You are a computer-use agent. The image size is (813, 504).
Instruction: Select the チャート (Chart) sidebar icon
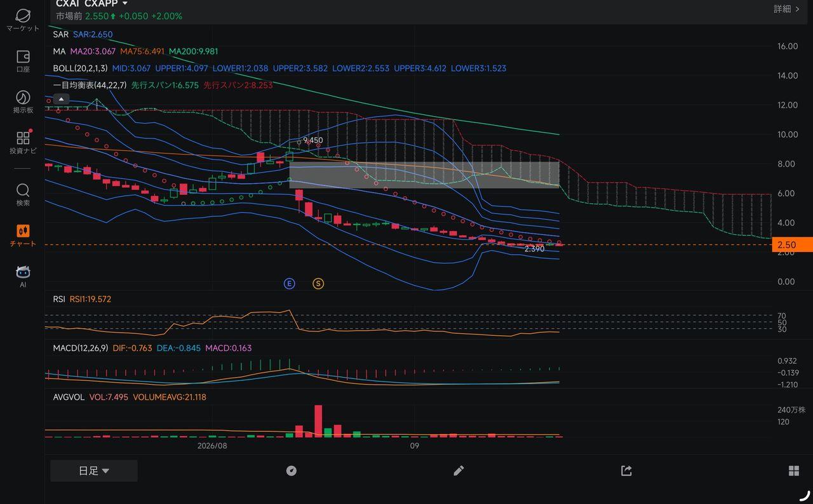(23, 235)
